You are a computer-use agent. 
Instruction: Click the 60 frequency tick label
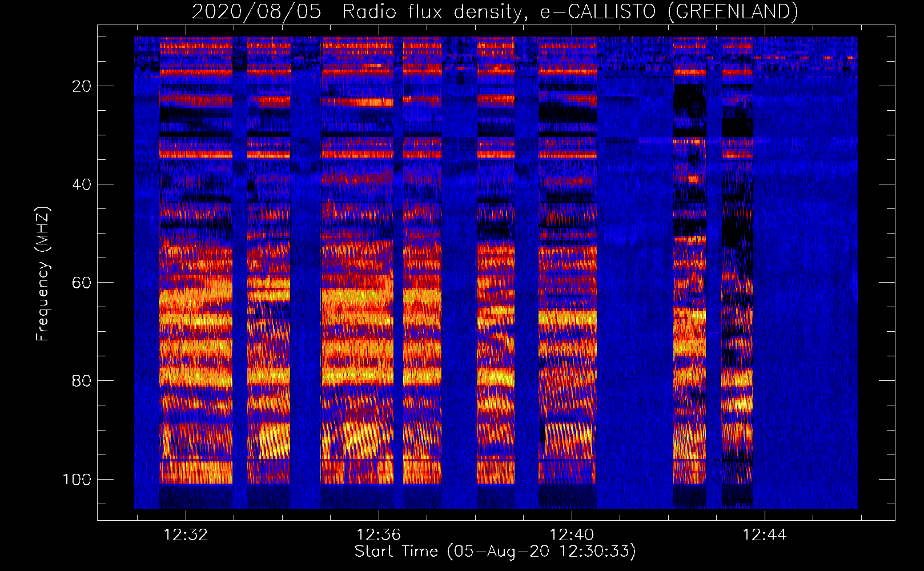[82, 283]
